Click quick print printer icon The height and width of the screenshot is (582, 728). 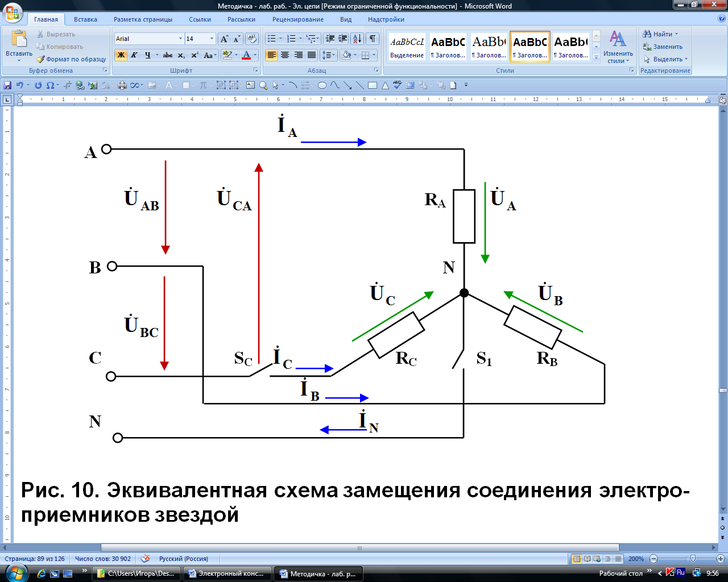tap(122, 85)
